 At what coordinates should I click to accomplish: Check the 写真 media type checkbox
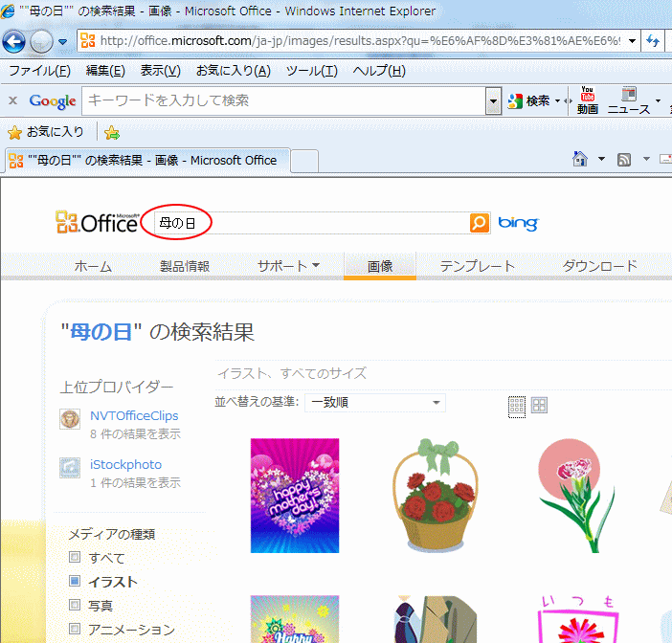point(75,605)
